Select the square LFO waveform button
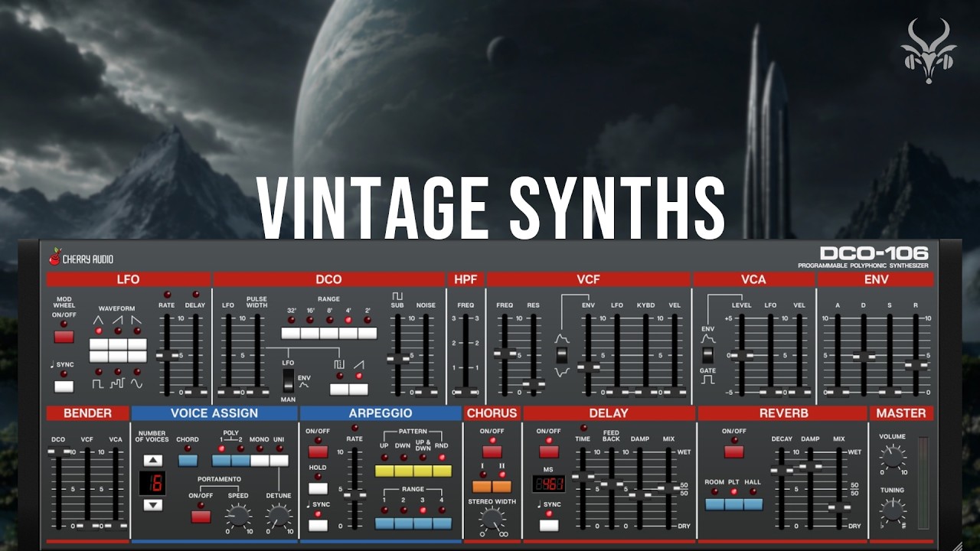The height and width of the screenshot is (551, 980). point(99,357)
